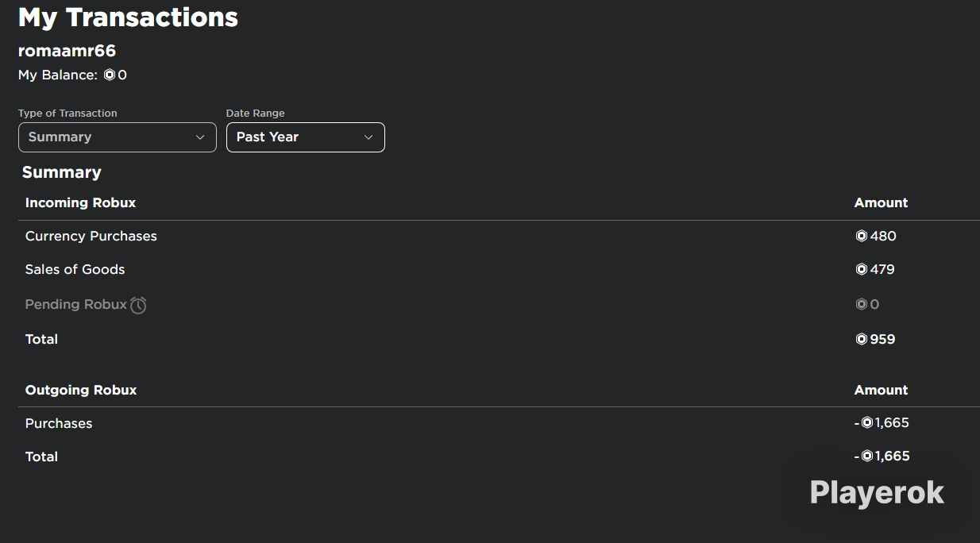Click the outgoing Purchases row label
Image resolution: width=980 pixels, height=543 pixels.
tap(59, 423)
